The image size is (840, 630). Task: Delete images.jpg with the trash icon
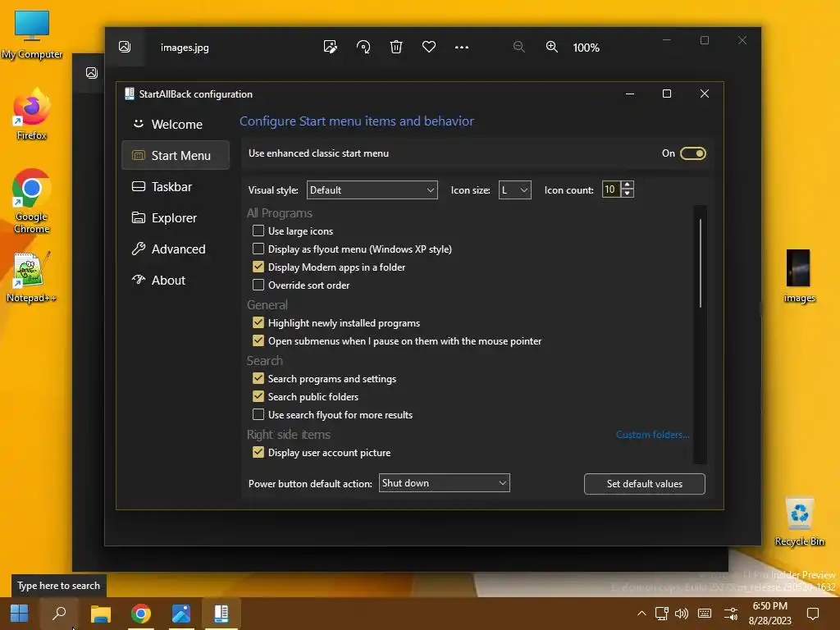(396, 47)
